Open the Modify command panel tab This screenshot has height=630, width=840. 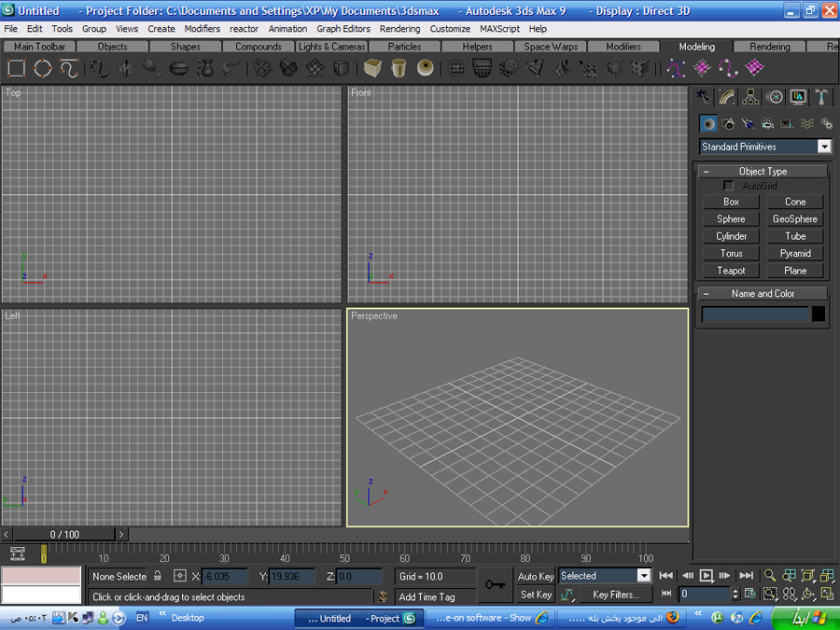pos(726,97)
